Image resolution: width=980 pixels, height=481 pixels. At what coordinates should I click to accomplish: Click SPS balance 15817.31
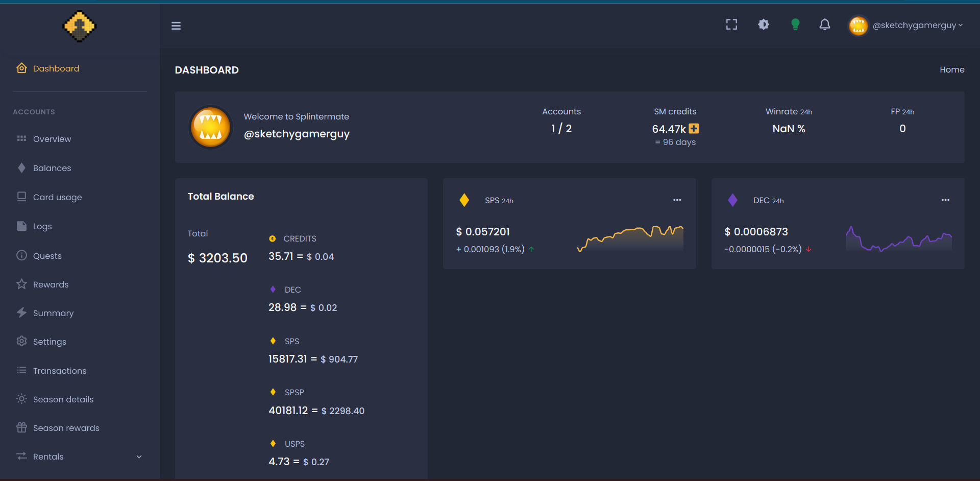(288, 359)
